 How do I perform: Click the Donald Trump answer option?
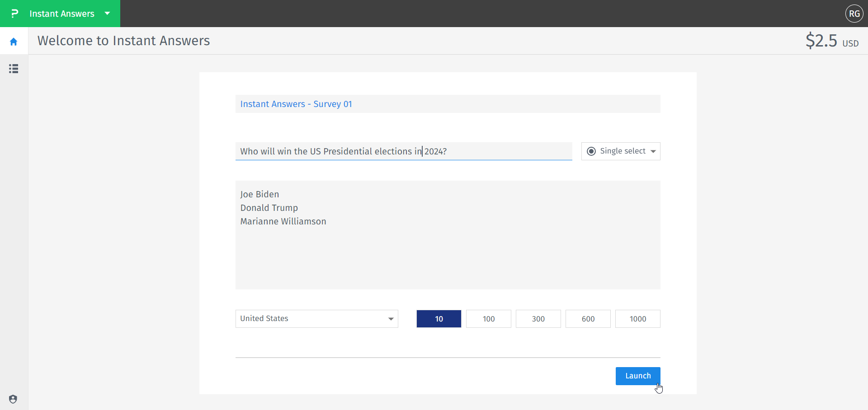point(269,208)
